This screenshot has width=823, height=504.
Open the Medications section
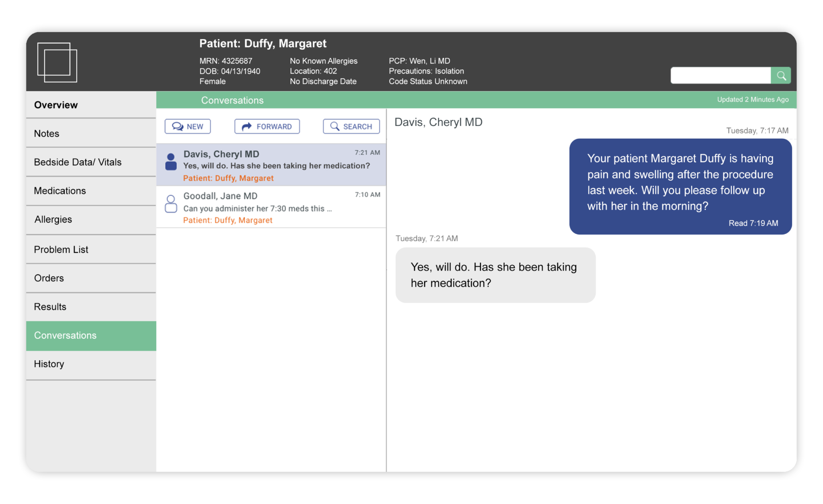point(91,191)
